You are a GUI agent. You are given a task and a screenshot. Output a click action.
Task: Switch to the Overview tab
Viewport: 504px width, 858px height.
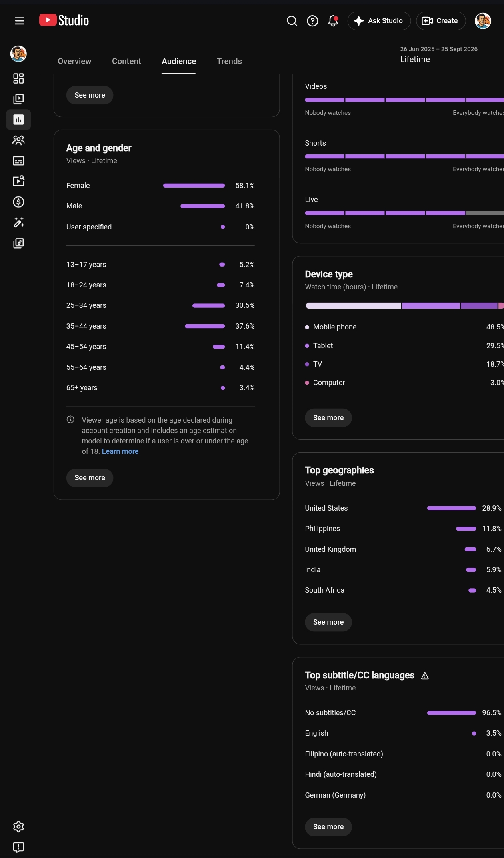click(74, 61)
